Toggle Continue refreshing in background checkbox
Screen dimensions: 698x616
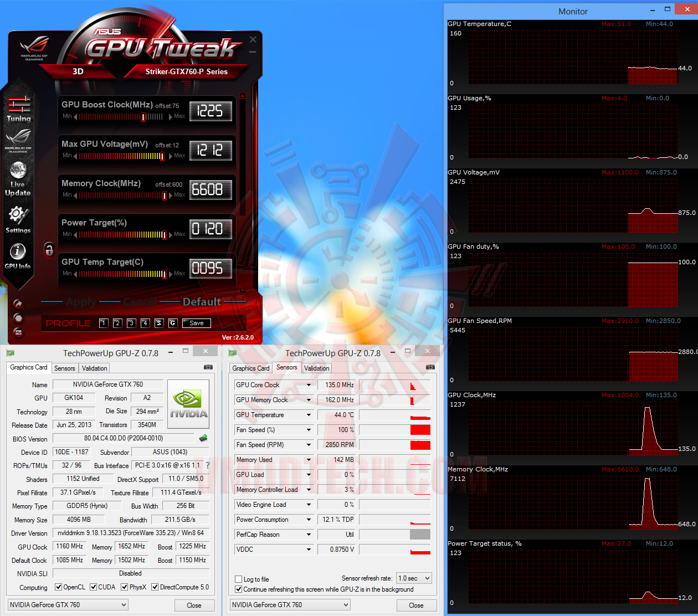point(239,589)
